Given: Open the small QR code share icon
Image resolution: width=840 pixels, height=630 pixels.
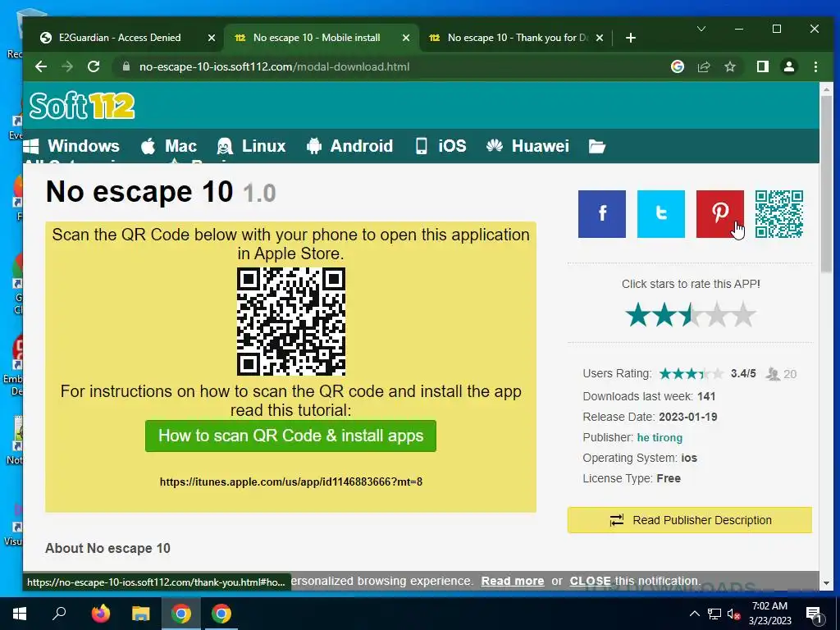Looking at the screenshot, I should coord(779,214).
